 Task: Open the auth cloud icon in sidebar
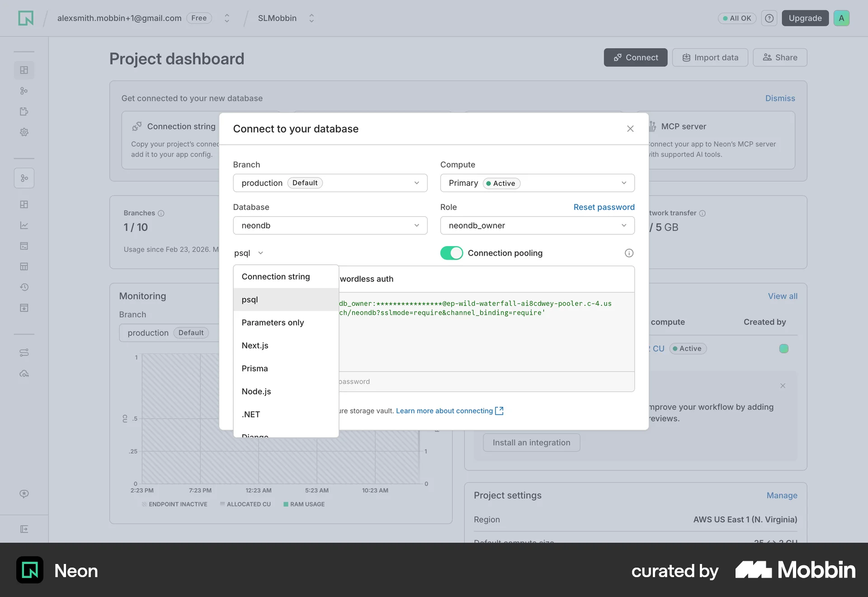point(24,374)
